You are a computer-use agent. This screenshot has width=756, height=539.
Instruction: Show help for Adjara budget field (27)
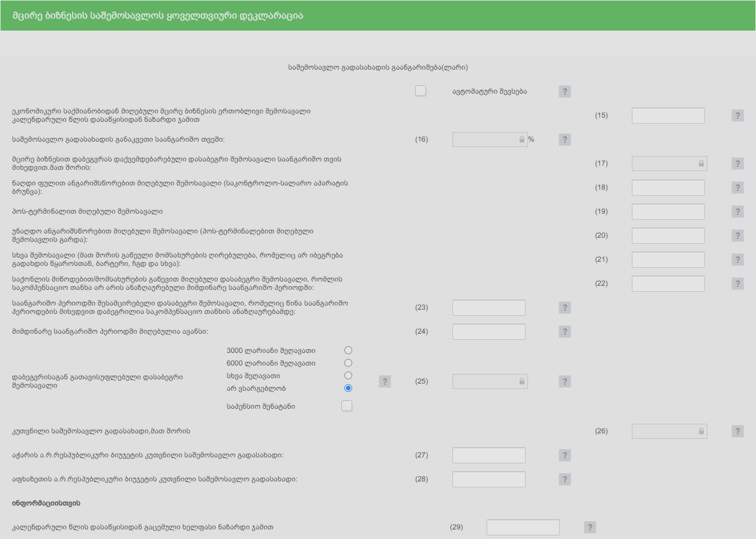point(565,455)
